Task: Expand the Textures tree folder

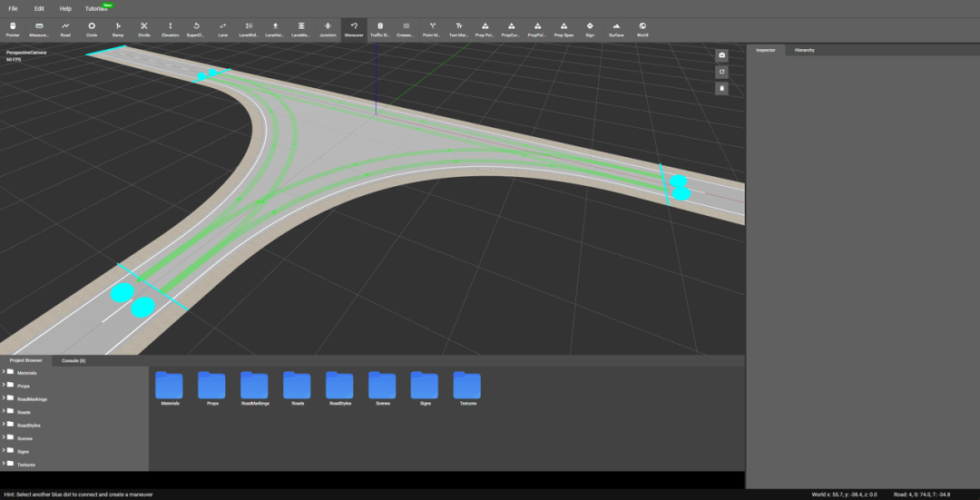Action: point(4,464)
